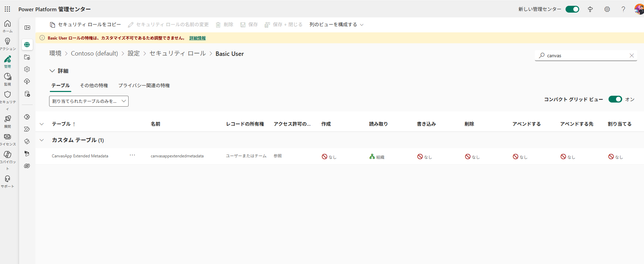Viewport: 644px width, 264px height.
Task: Click the canvas search field
Action: pyautogui.click(x=585, y=56)
